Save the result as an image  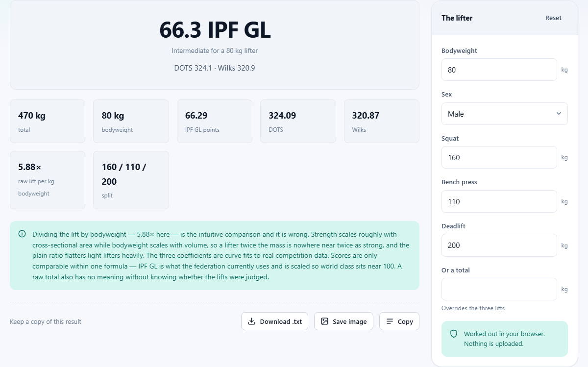click(343, 321)
